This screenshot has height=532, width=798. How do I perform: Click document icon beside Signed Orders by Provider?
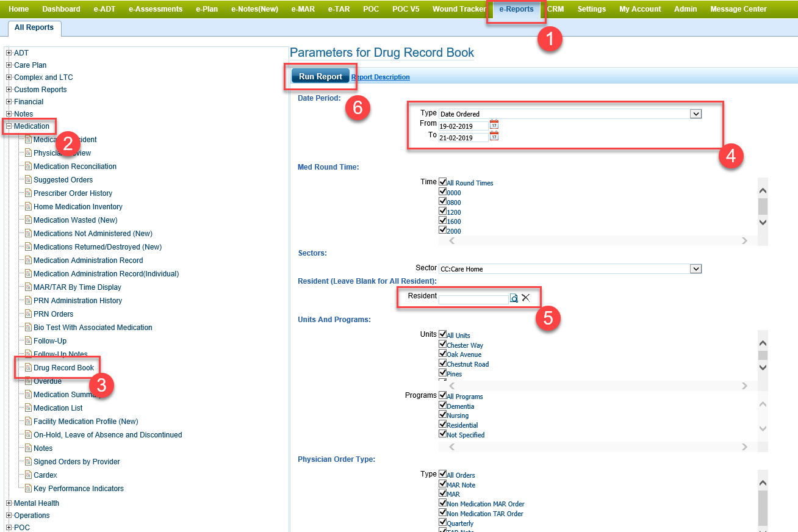[x=28, y=461]
